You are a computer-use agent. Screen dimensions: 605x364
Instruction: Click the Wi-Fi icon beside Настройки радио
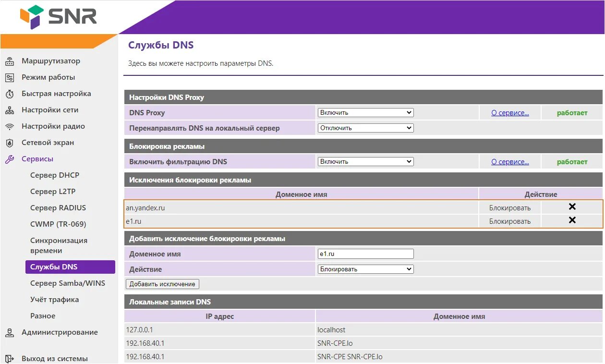(x=10, y=127)
